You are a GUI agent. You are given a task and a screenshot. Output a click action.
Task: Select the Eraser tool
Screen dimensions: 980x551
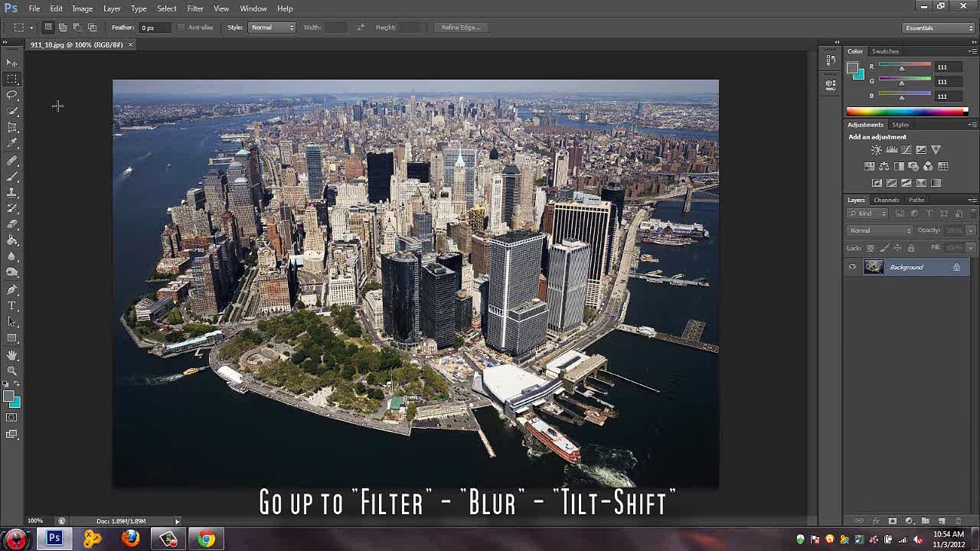(x=12, y=225)
